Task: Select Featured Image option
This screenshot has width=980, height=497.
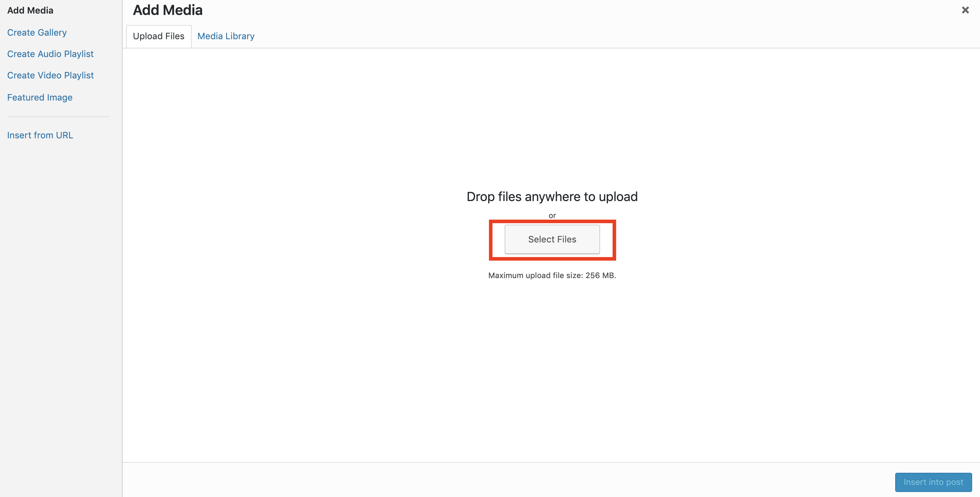Action: coord(39,97)
